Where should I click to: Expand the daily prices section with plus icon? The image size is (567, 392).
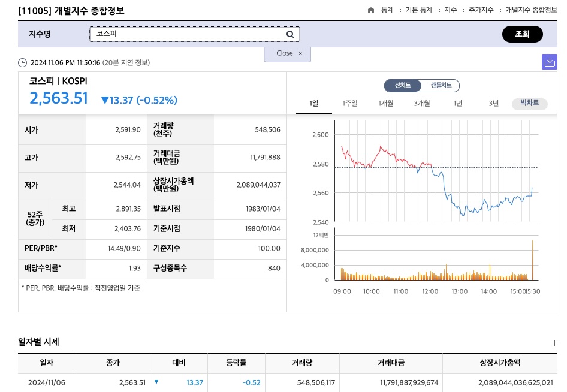[x=554, y=343]
